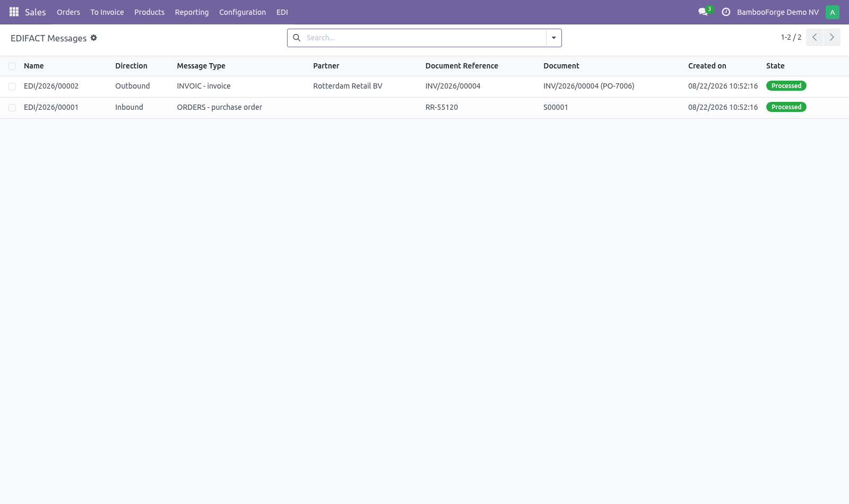The height and width of the screenshot is (504, 849).
Task: Check the EDI/2026/00001 row checkbox
Action: pos(12,107)
